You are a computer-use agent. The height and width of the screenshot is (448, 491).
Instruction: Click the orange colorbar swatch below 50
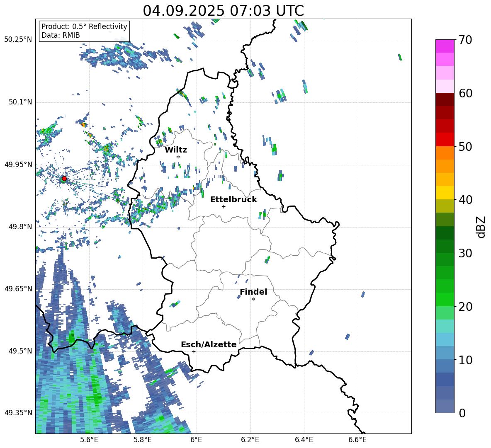445,153
